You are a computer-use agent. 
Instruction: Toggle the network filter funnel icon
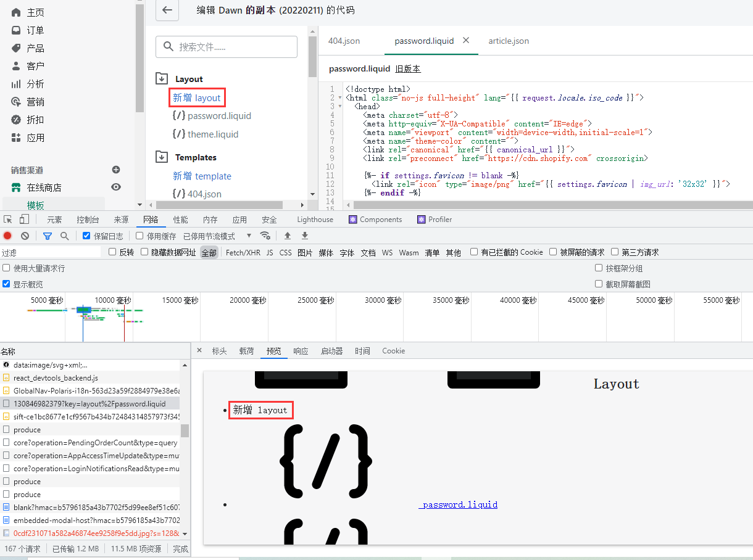(48, 236)
